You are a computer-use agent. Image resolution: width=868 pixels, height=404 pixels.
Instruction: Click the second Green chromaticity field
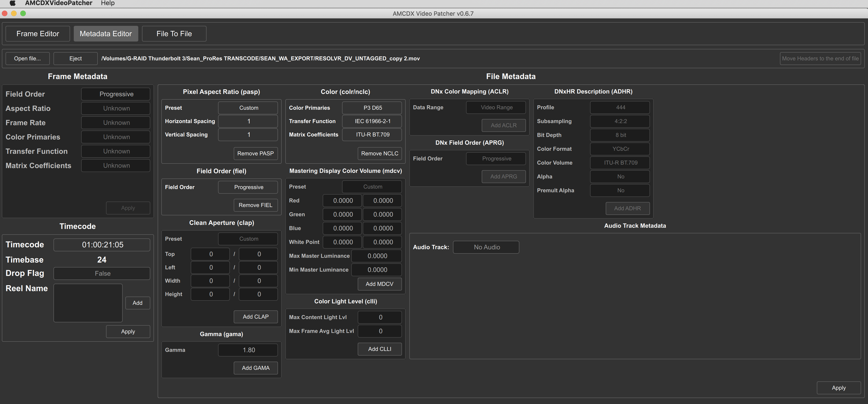pos(382,214)
